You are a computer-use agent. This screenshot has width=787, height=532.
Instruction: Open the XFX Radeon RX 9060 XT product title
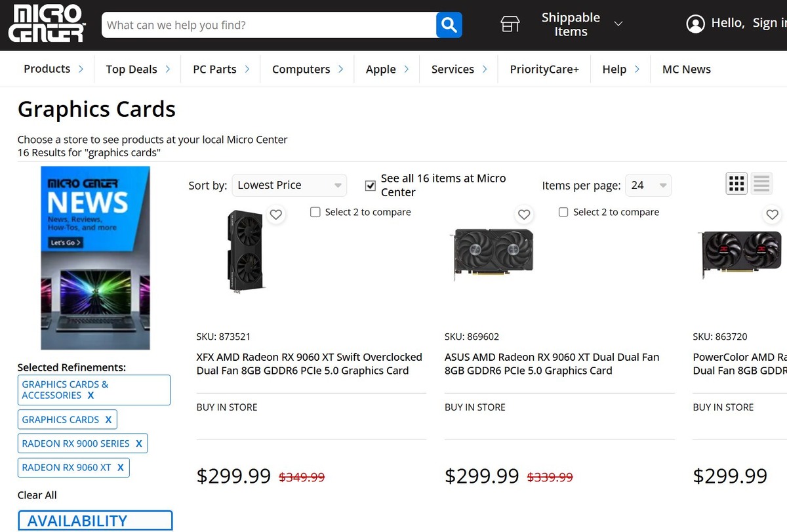pos(309,364)
